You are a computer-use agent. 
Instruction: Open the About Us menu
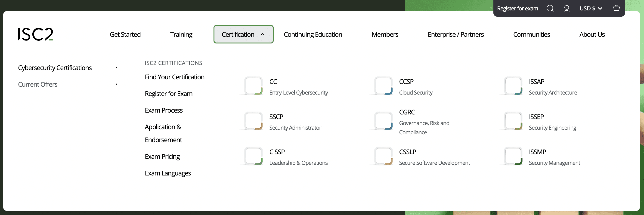click(592, 34)
